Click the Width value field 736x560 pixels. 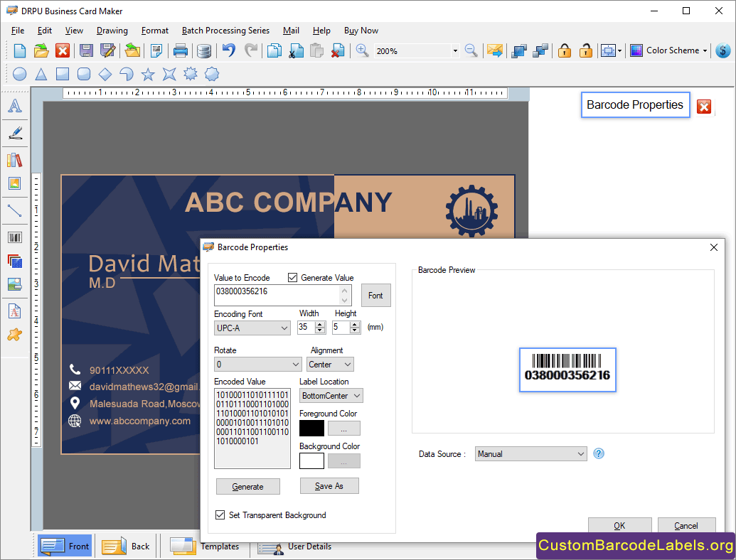(307, 327)
